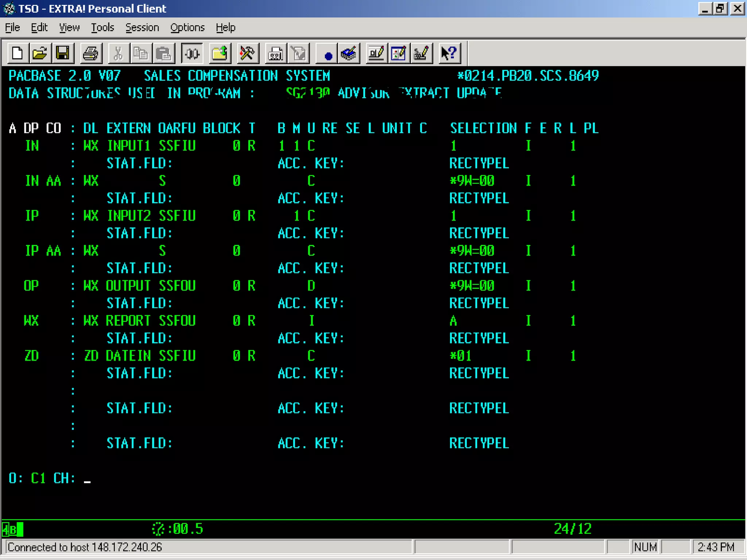
Task: Click the edit keyboard map icon
Action: (421, 54)
